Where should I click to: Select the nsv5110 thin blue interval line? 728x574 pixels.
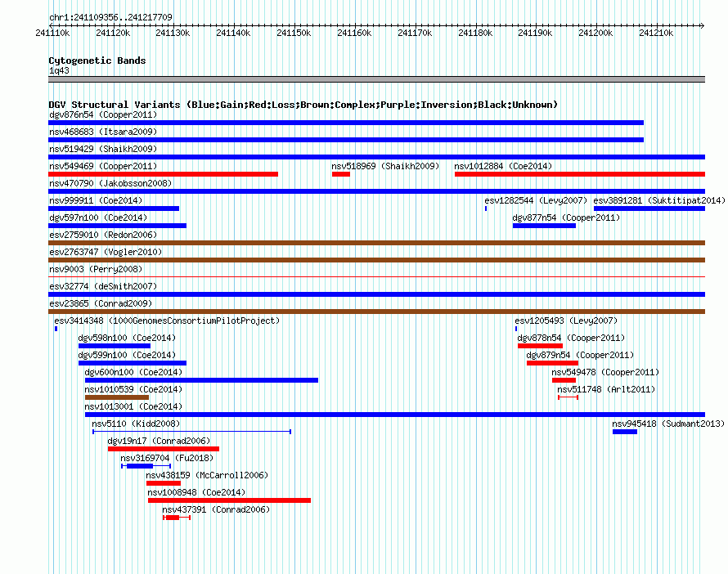(191, 432)
